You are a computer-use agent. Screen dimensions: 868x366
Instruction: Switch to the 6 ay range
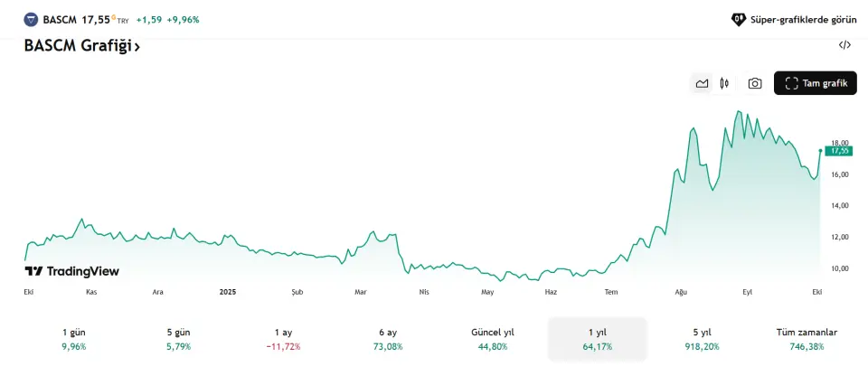(388, 339)
